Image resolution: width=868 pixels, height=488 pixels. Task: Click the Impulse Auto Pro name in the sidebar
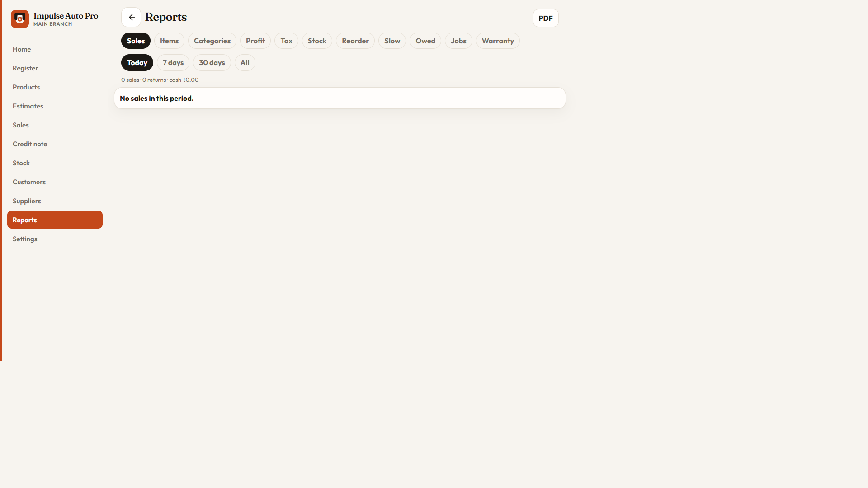(66, 16)
